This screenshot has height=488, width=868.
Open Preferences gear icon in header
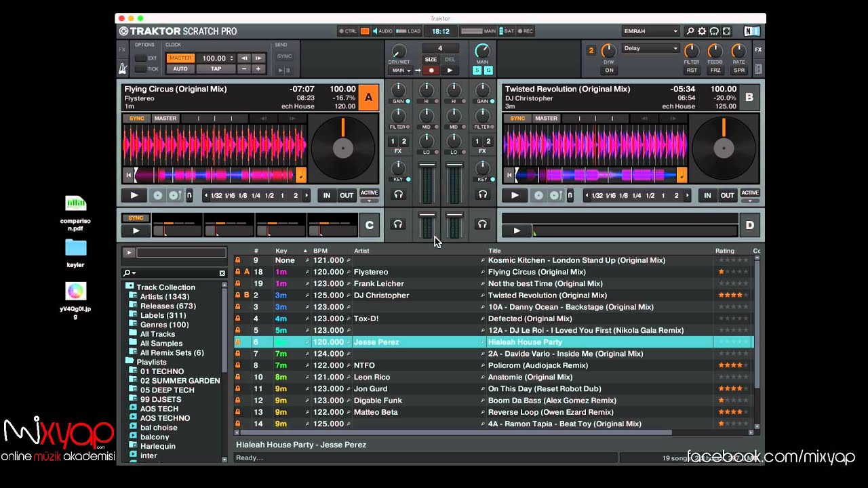point(702,31)
